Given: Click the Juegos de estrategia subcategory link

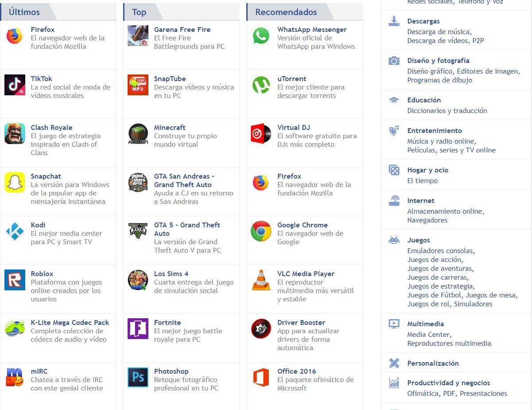Looking at the screenshot, I should click(x=440, y=286).
